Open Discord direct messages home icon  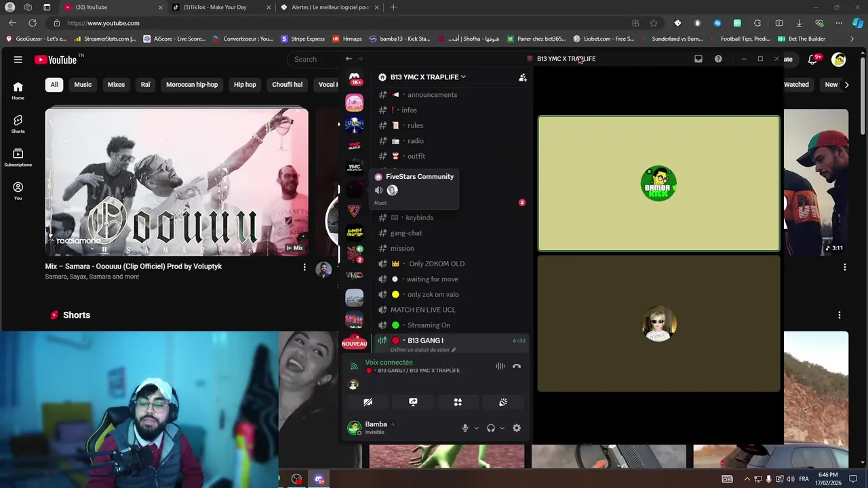[354, 78]
